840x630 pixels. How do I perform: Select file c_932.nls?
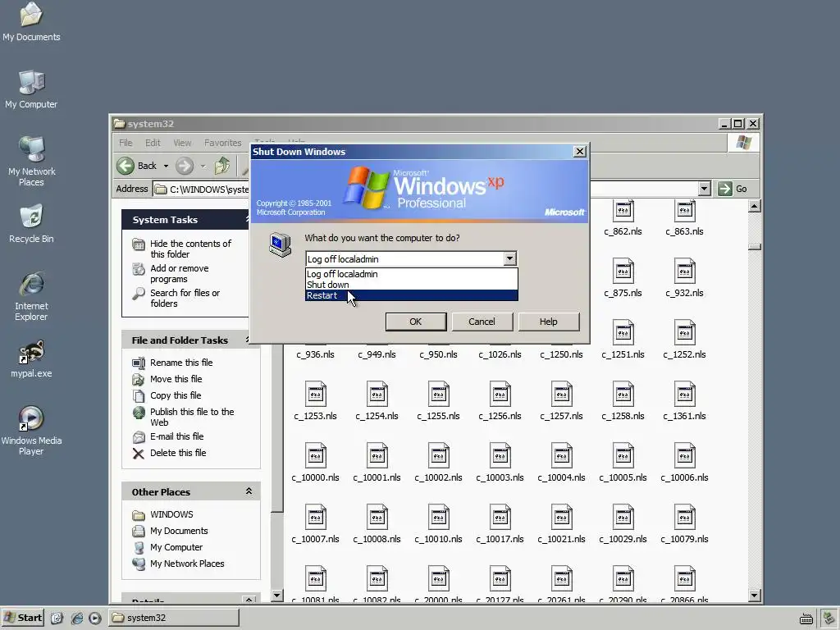tap(685, 278)
